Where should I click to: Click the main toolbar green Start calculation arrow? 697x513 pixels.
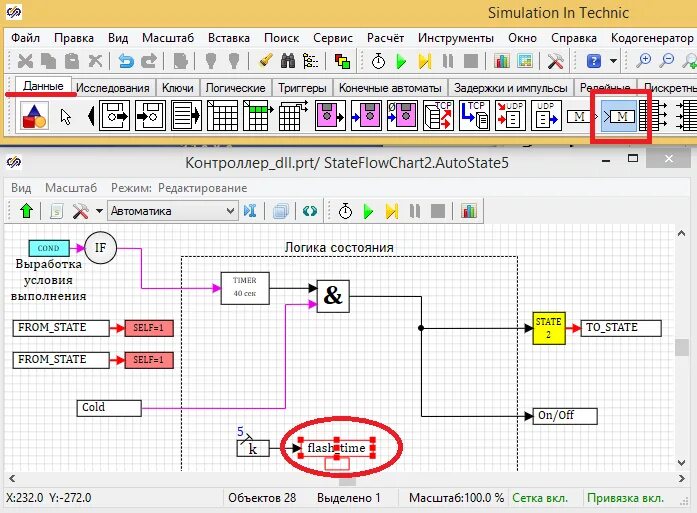(401, 60)
